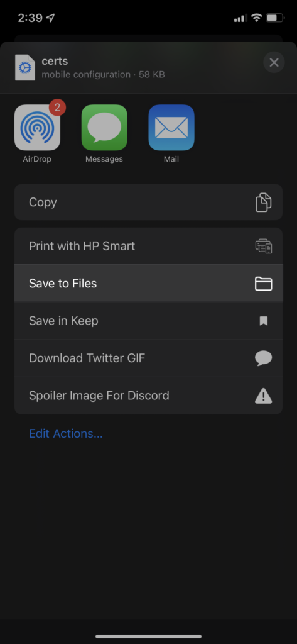Tap the certs file name header
The image size is (297, 644).
55,61
